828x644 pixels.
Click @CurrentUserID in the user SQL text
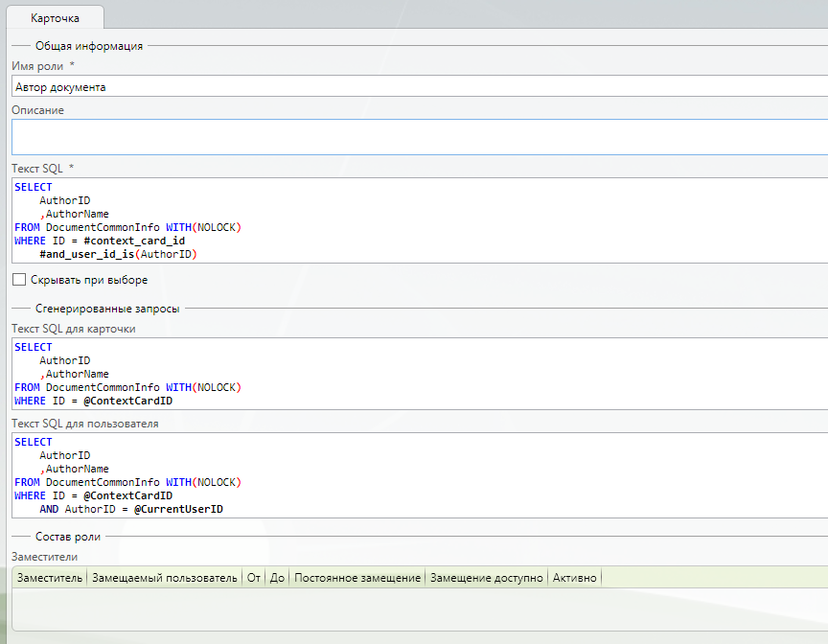point(178,509)
